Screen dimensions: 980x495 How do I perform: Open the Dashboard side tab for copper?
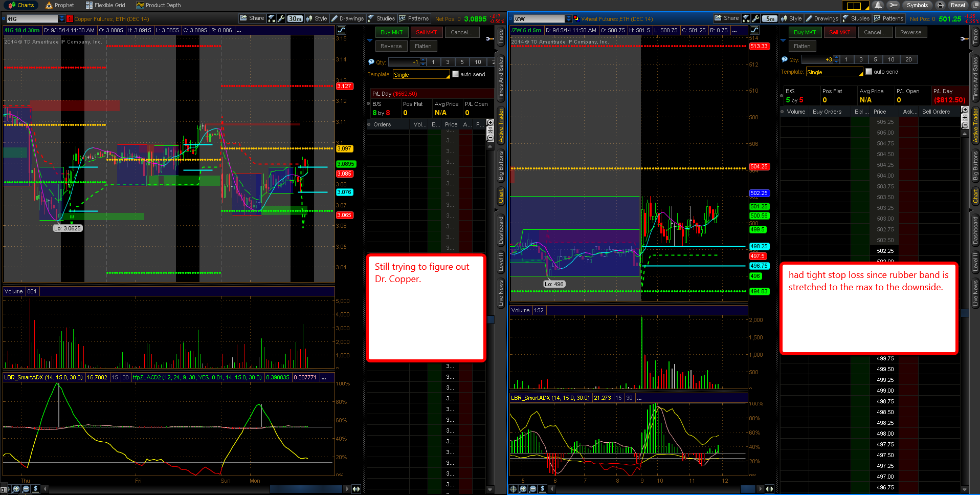point(501,230)
